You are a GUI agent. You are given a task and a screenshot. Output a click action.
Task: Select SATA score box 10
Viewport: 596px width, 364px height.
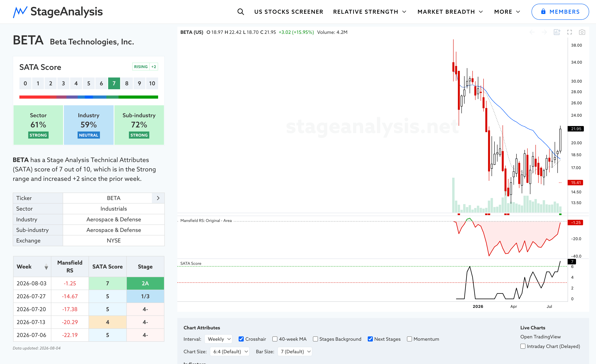[152, 83]
